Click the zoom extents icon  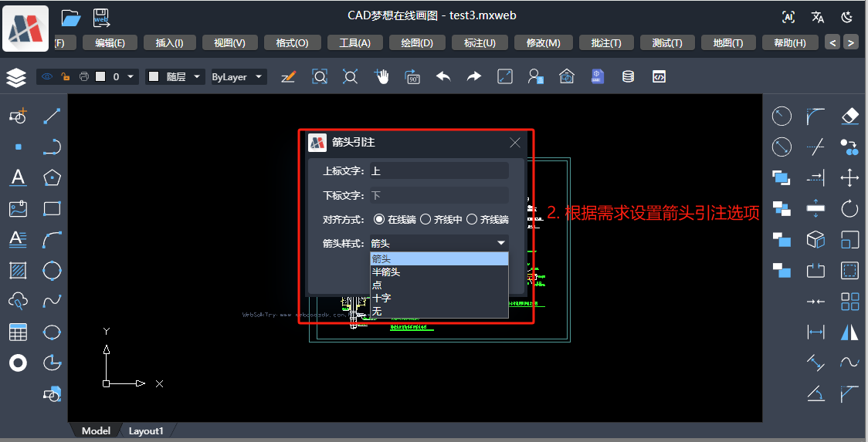coord(350,76)
